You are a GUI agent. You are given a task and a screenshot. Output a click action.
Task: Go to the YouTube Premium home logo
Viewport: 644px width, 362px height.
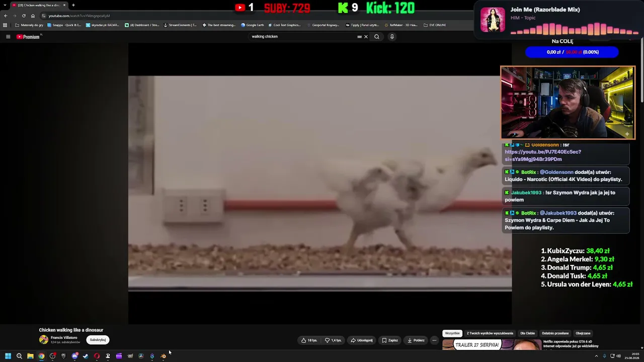tap(28, 37)
